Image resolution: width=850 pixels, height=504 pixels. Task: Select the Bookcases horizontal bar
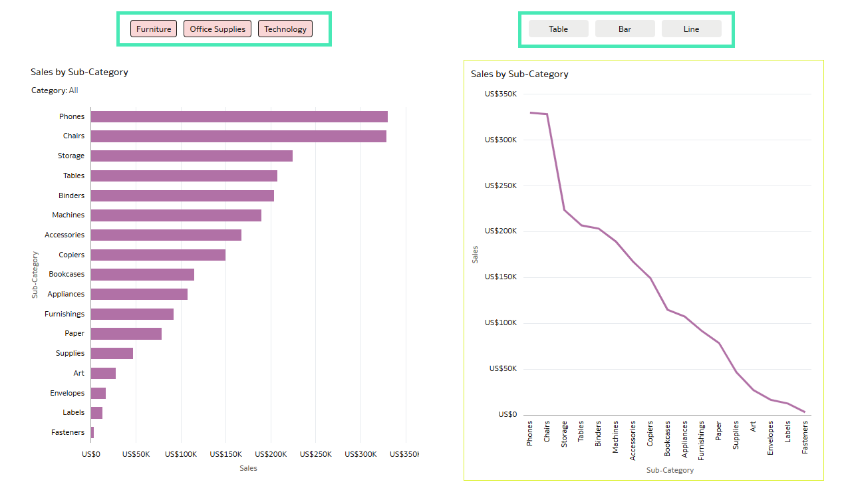click(x=142, y=275)
